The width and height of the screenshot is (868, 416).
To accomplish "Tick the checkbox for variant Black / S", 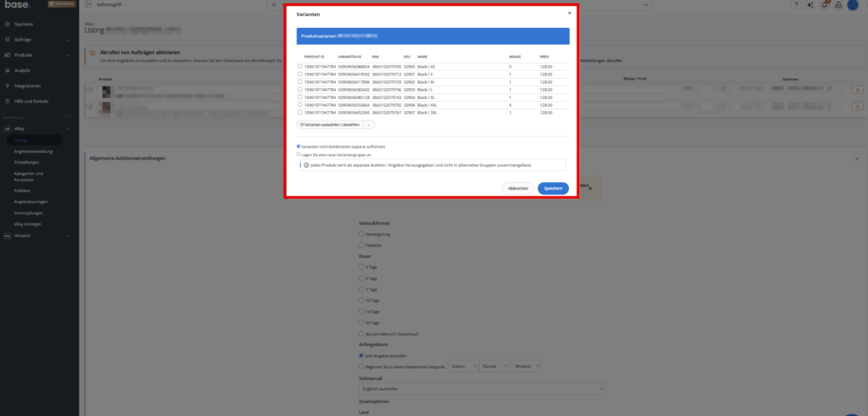I will (x=300, y=74).
